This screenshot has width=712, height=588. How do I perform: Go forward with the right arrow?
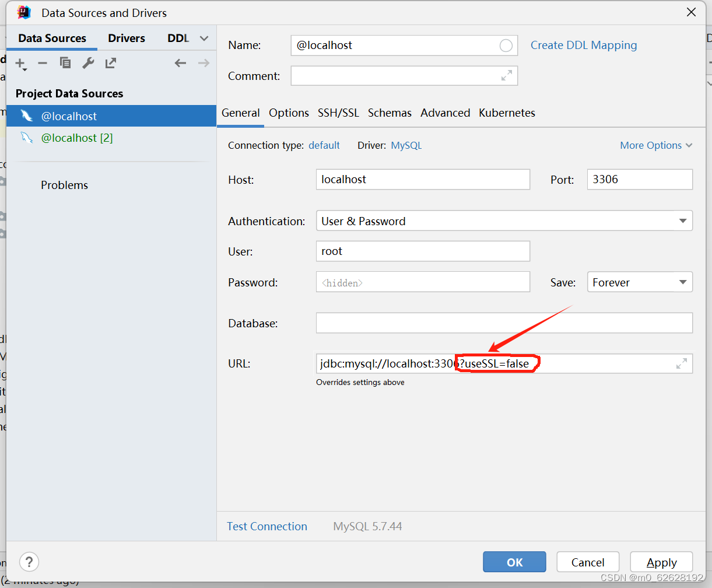(204, 63)
